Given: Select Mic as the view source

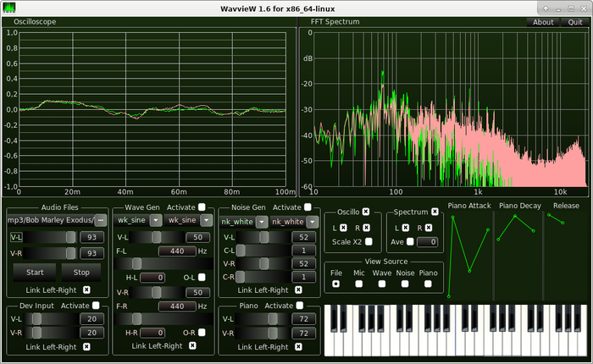Looking at the screenshot, I should pyautogui.click(x=359, y=284).
